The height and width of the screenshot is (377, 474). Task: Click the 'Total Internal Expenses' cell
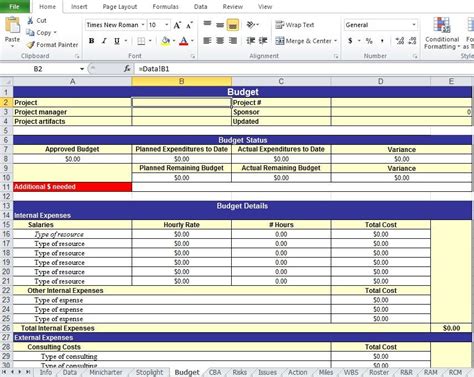222,328
